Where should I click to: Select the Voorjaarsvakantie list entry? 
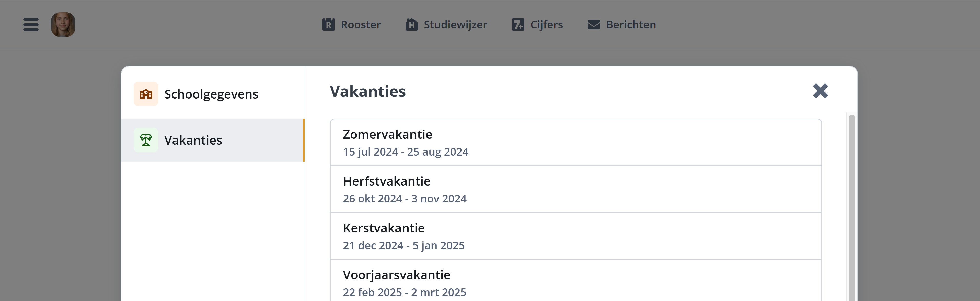(x=576, y=281)
